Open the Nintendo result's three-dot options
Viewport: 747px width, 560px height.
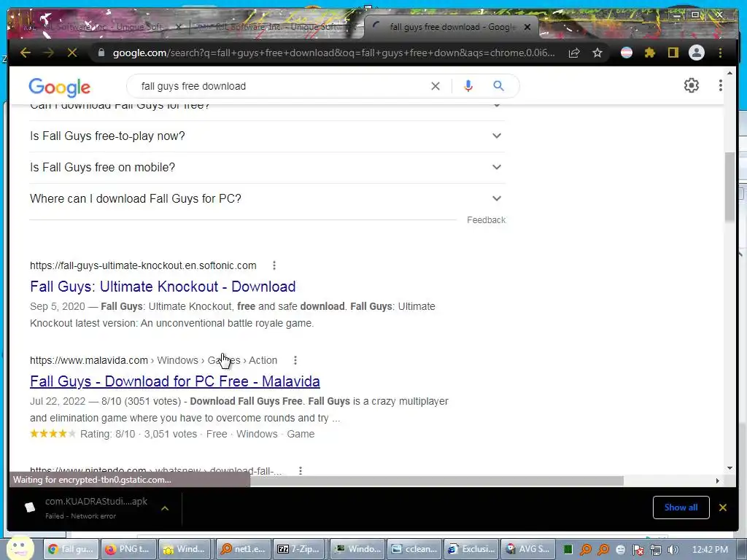tap(300, 470)
